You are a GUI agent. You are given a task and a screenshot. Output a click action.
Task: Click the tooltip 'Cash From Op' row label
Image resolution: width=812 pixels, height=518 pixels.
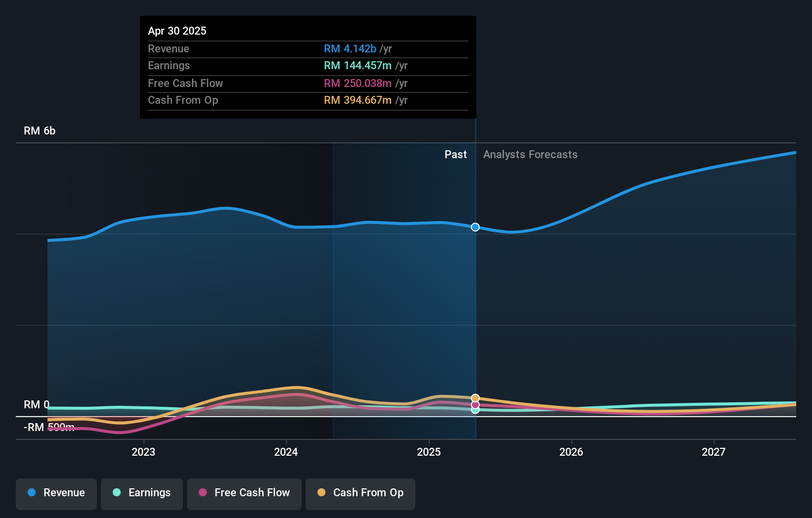point(183,100)
